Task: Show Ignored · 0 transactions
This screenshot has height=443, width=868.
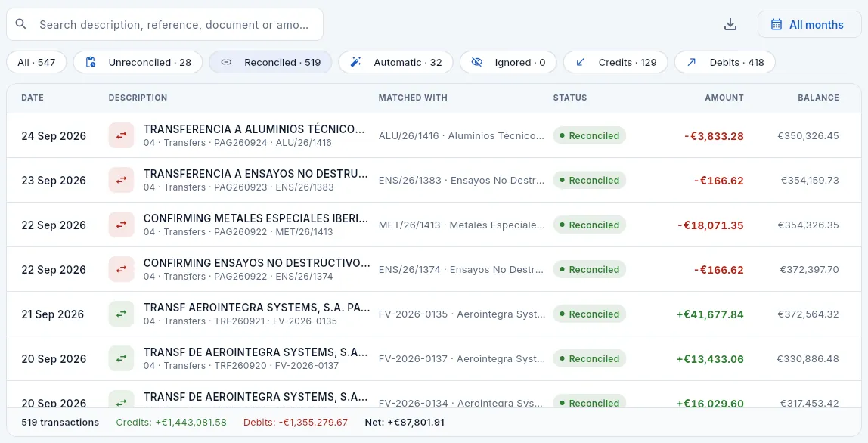Action: point(508,62)
